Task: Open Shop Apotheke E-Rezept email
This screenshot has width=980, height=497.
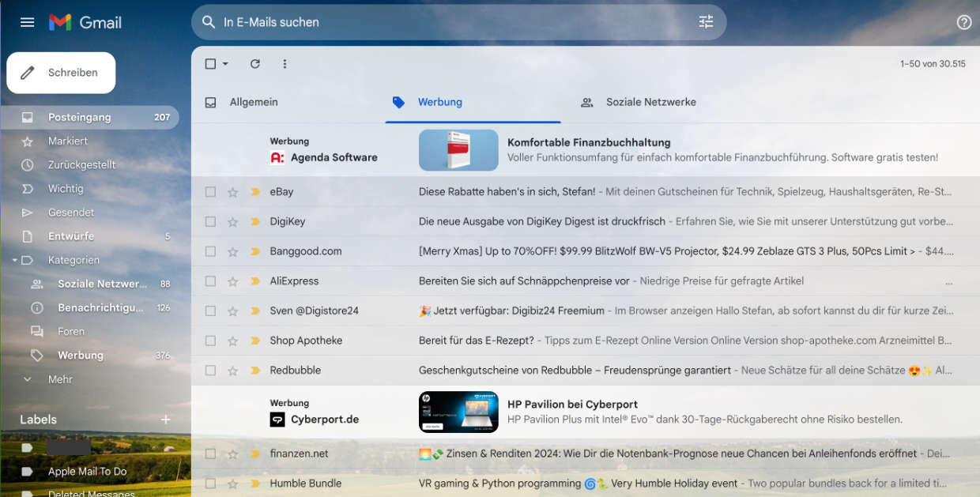Action: (585, 341)
